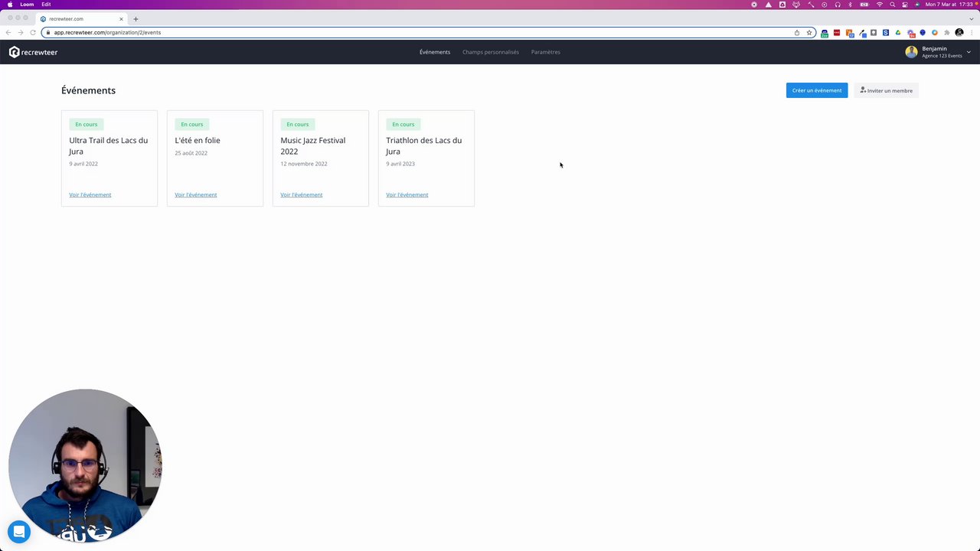Open a new browser tab with plus
Viewport: 980px width, 551px height.
point(136,18)
